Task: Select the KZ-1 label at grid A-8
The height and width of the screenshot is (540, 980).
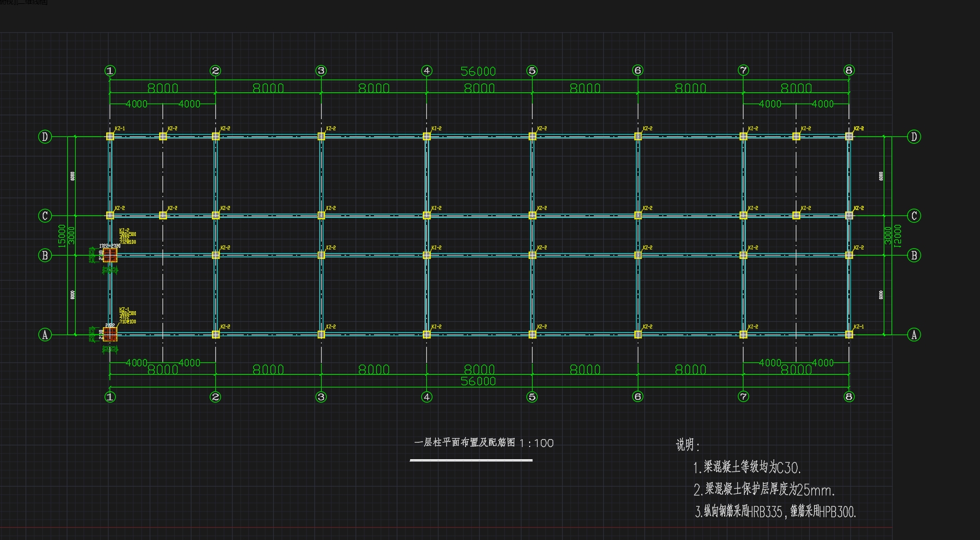Action: (859, 327)
